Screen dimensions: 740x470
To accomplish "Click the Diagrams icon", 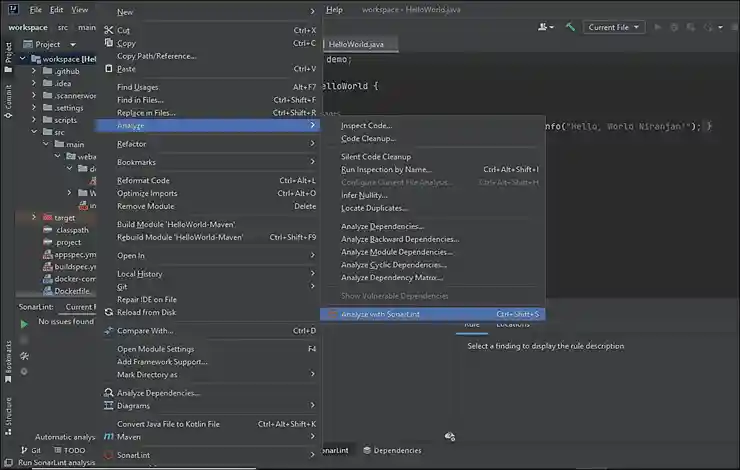I will [x=109, y=405].
